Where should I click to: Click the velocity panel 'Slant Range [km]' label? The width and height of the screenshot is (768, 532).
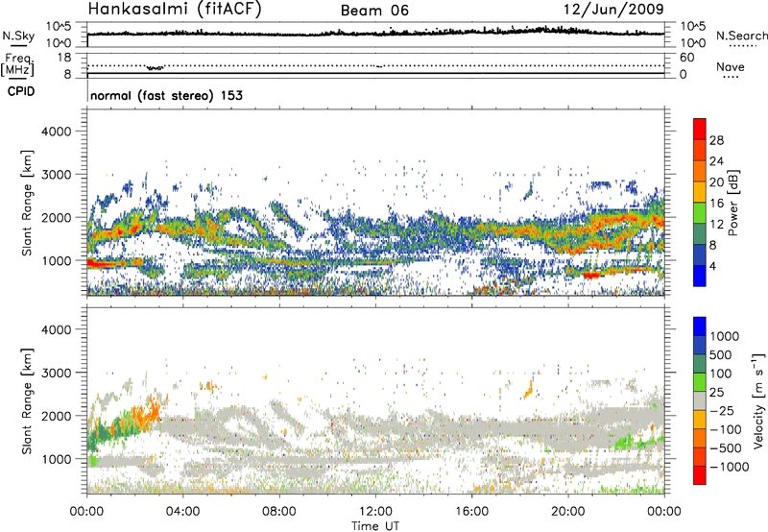click(27, 400)
